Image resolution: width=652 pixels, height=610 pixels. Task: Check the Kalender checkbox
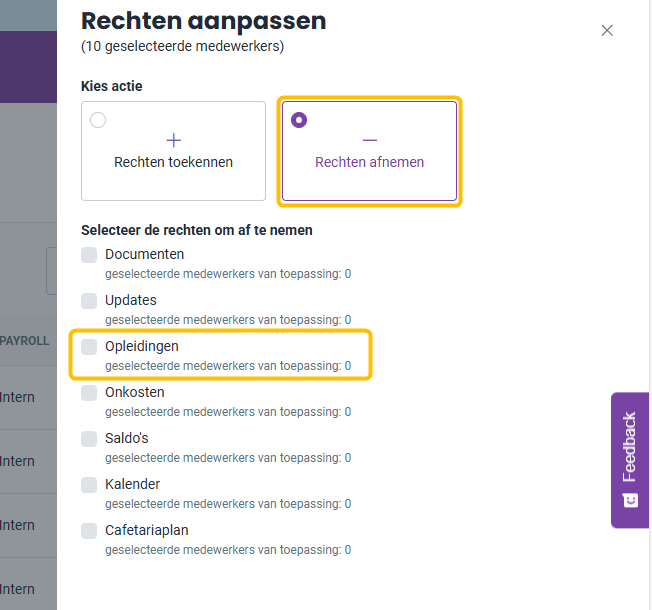point(89,485)
